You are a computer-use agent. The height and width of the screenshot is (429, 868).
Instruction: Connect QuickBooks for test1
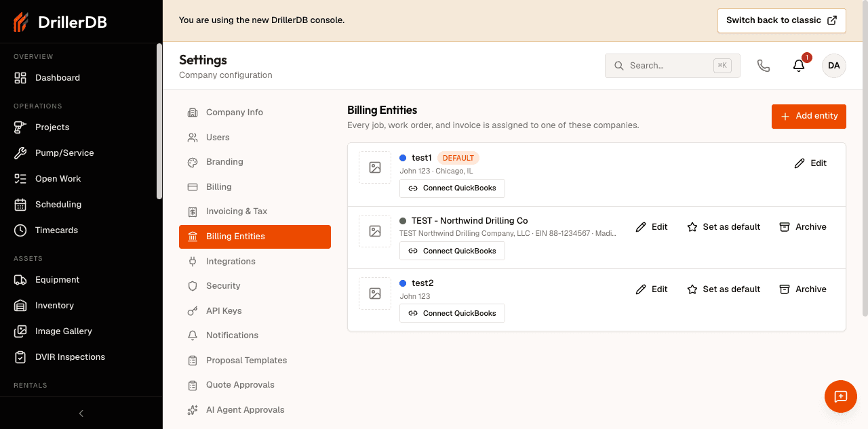(452, 188)
